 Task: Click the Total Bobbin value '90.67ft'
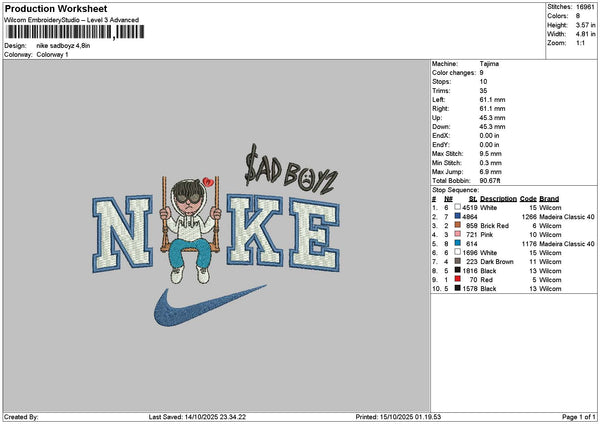click(x=490, y=181)
